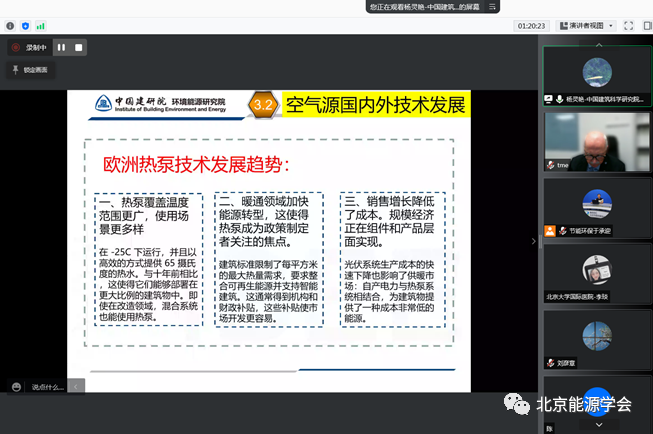
Task: Select the 节能环保于承逆 participant tile
Action: click(x=597, y=208)
